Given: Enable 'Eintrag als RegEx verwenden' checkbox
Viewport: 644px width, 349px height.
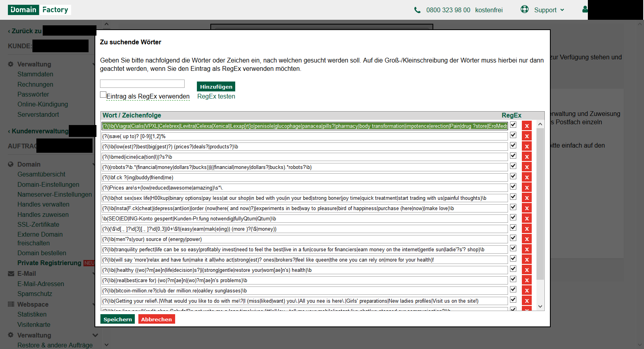Looking at the screenshot, I should click(103, 95).
